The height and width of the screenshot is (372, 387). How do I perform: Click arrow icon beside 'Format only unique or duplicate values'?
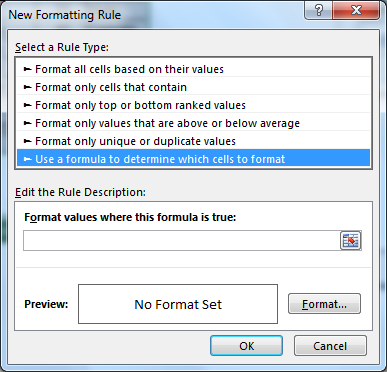click(x=28, y=141)
